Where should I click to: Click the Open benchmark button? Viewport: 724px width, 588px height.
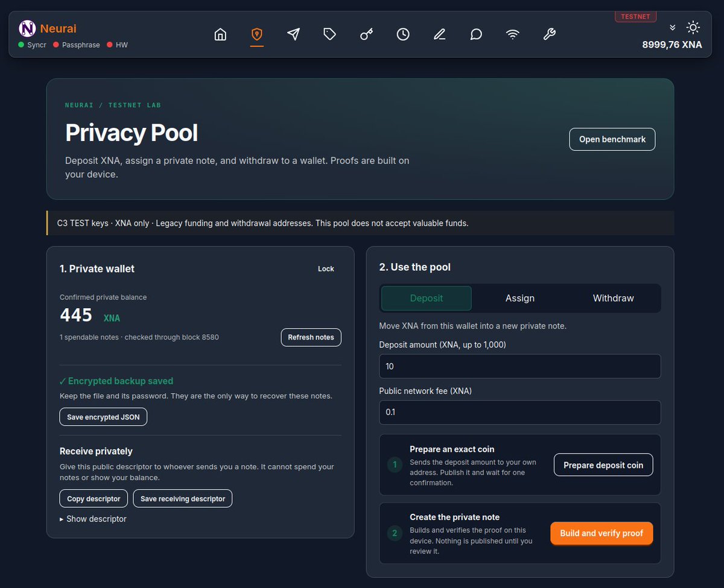(612, 139)
